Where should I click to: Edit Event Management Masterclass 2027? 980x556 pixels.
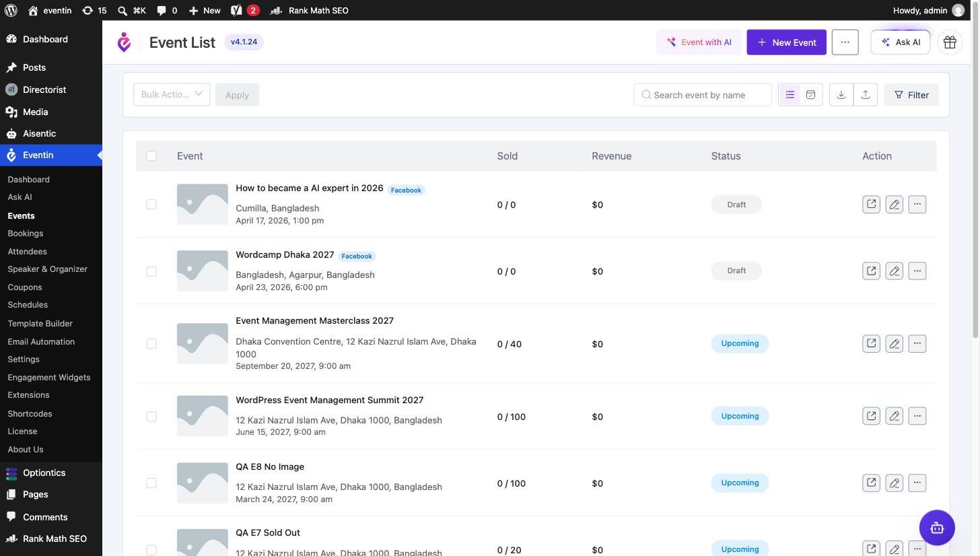pyautogui.click(x=894, y=343)
